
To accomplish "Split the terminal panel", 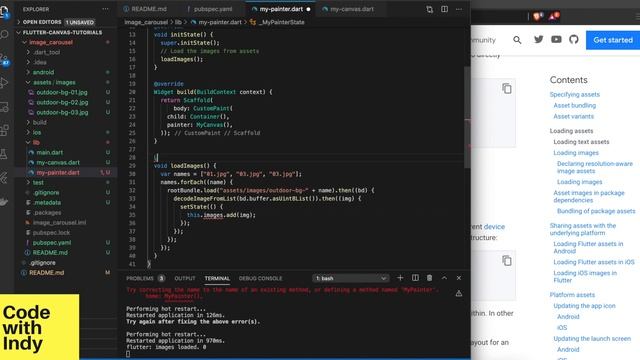I will 415,278.
